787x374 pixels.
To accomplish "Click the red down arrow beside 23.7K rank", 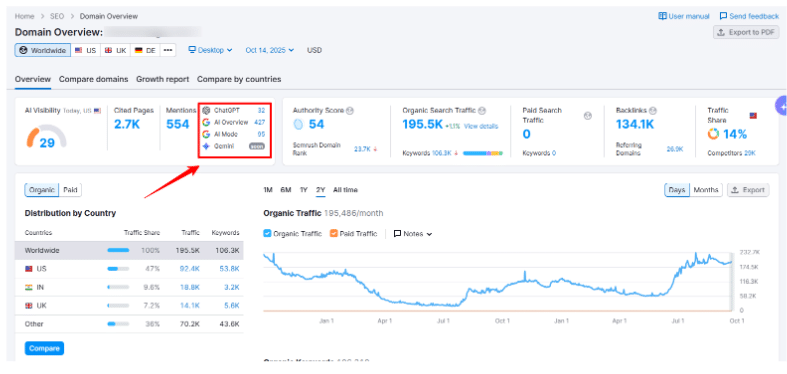I will [375, 149].
